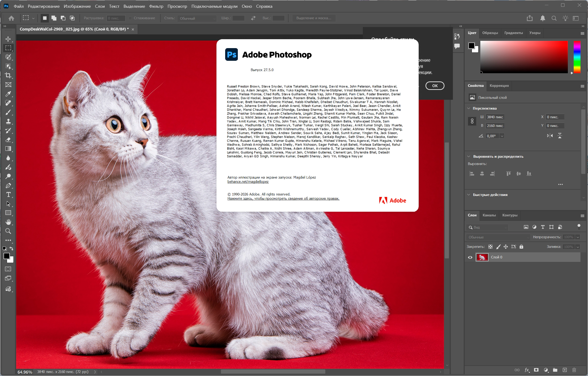The height and width of the screenshot is (376, 588).
Task: Select the Zoom tool
Action: [8, 231]
